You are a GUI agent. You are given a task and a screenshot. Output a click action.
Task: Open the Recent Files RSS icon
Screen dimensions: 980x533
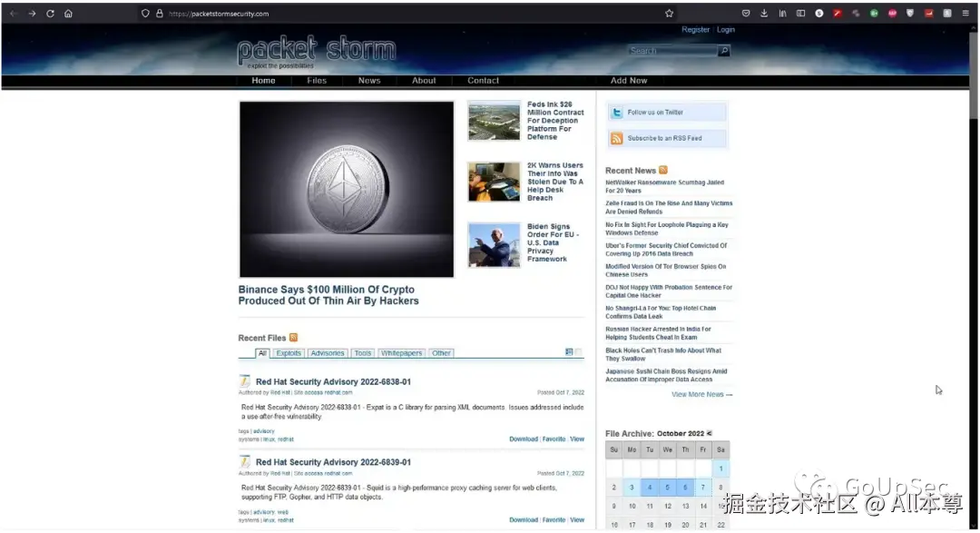point(293,337)
